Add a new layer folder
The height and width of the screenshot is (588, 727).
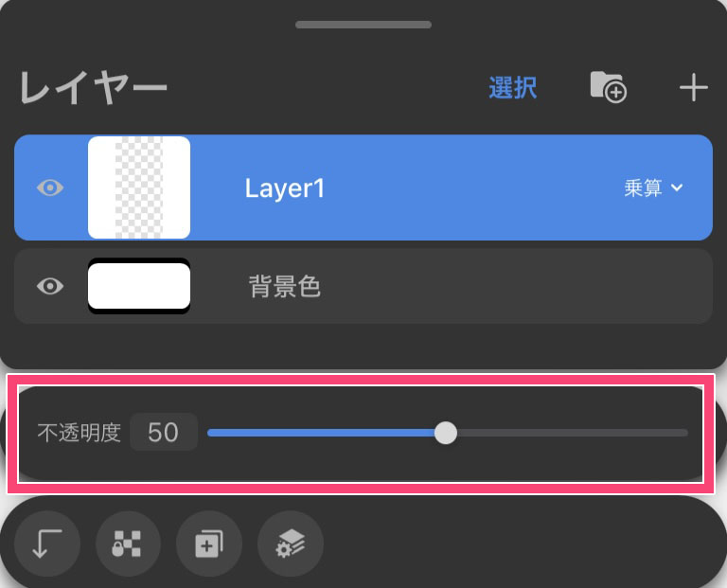click(608, 88)
